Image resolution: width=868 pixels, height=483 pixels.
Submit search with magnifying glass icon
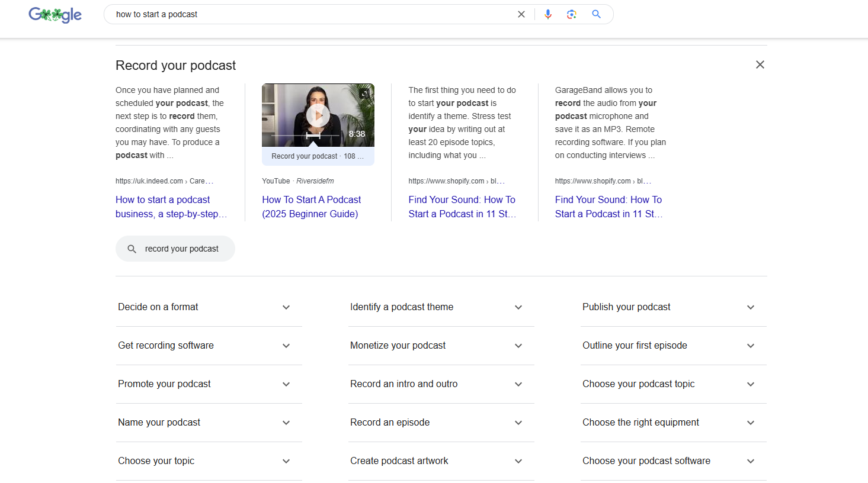pyautogui.click(x=597, y=14)
